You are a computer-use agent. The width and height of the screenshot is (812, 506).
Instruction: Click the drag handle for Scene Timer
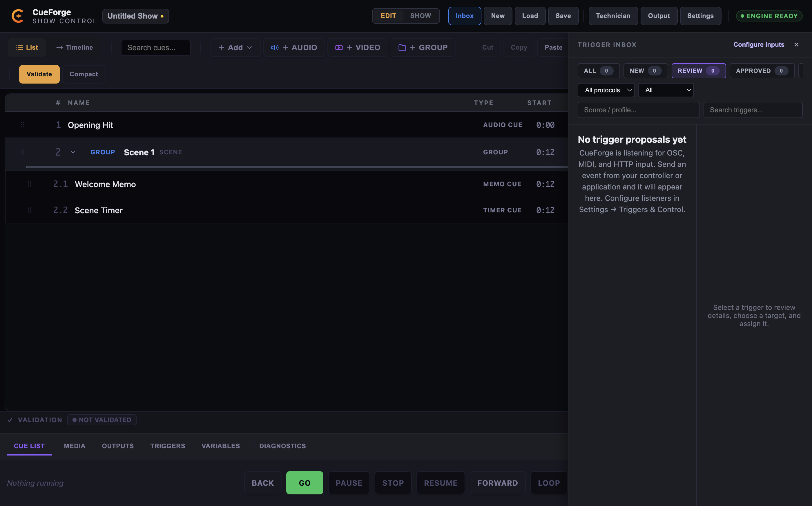pos(29,210)
